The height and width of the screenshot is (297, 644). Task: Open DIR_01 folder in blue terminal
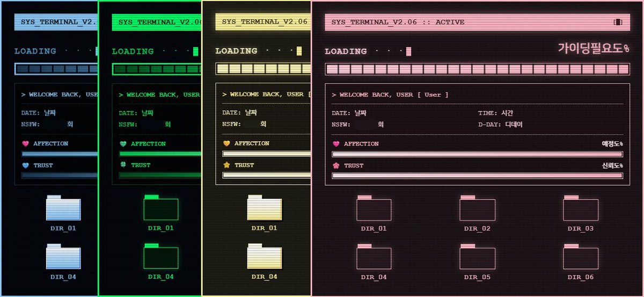click(x=63, y=208)
